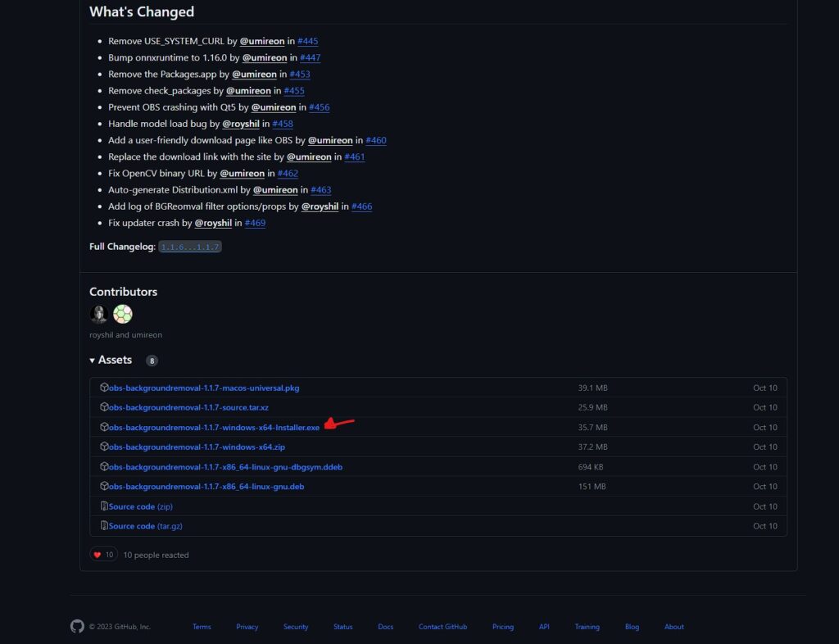The width and height of the screenshot is (839, 644).
Task: Click the '694 KB' file size
Action: tap(591, 467)
